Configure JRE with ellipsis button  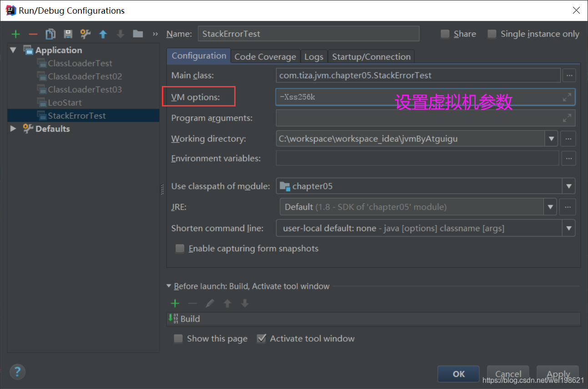pyautogui.click(x=568, y=207)
